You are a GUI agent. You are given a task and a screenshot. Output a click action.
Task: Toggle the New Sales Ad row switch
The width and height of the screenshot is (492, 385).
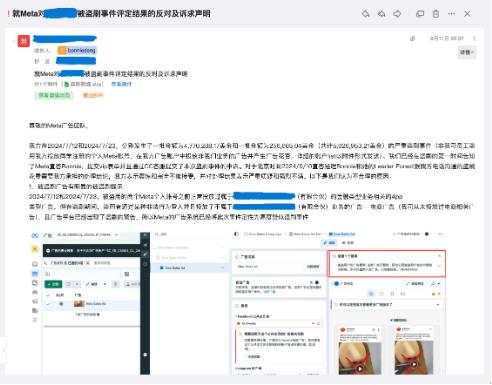[61, 304]
